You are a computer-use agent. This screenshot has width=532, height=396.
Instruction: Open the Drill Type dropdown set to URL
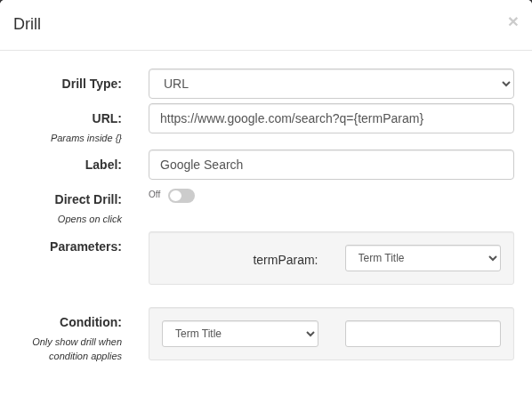331,84
